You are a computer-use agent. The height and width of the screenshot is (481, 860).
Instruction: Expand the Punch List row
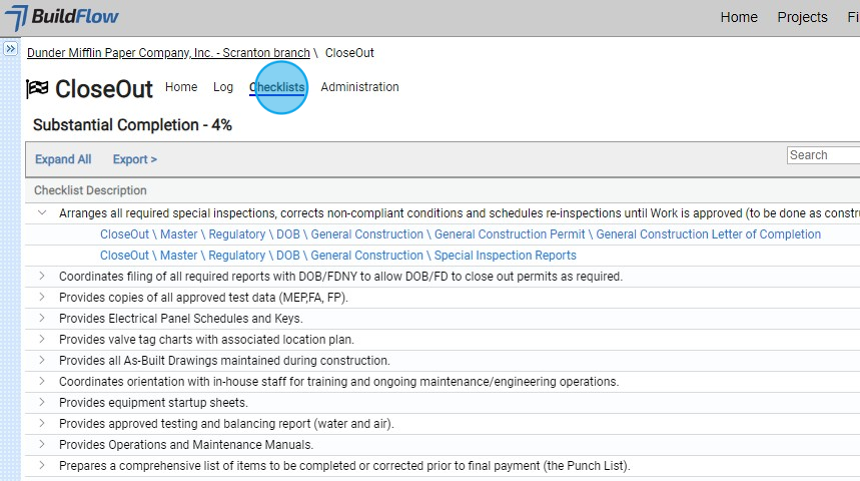pyautogui.click(x=42, y=465)
